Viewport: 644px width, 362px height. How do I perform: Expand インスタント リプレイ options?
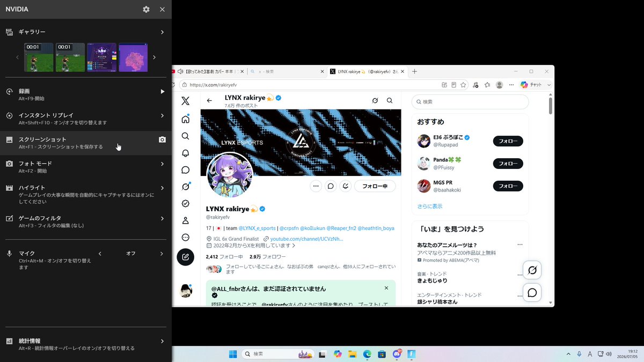[162, 115]
